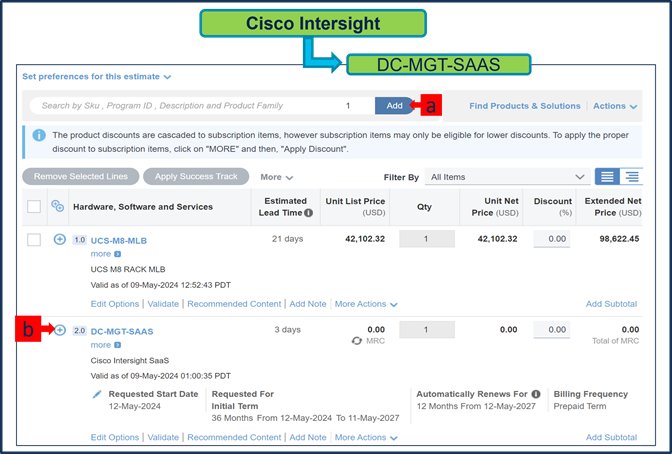The width and height of the screenshot is (672, 454).
Task: Open the Estimated Lead Time info icon
Action: [309, 213]
